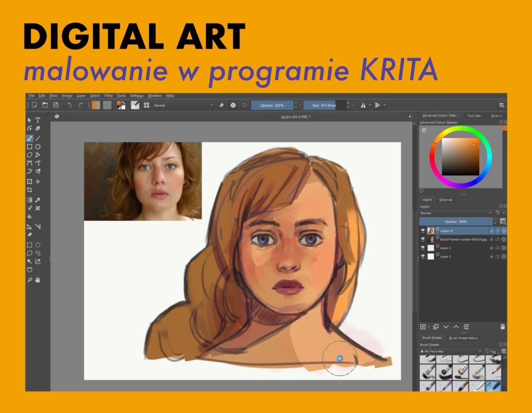Pick the Ellipse shape tool

click(x=38, y=146)
